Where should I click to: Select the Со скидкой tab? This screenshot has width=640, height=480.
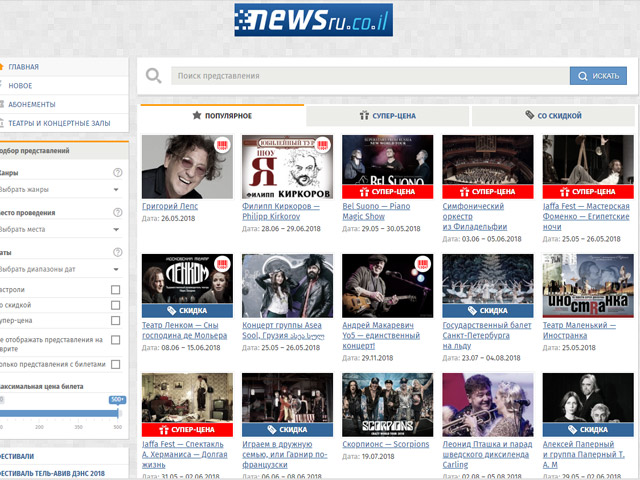553,116
